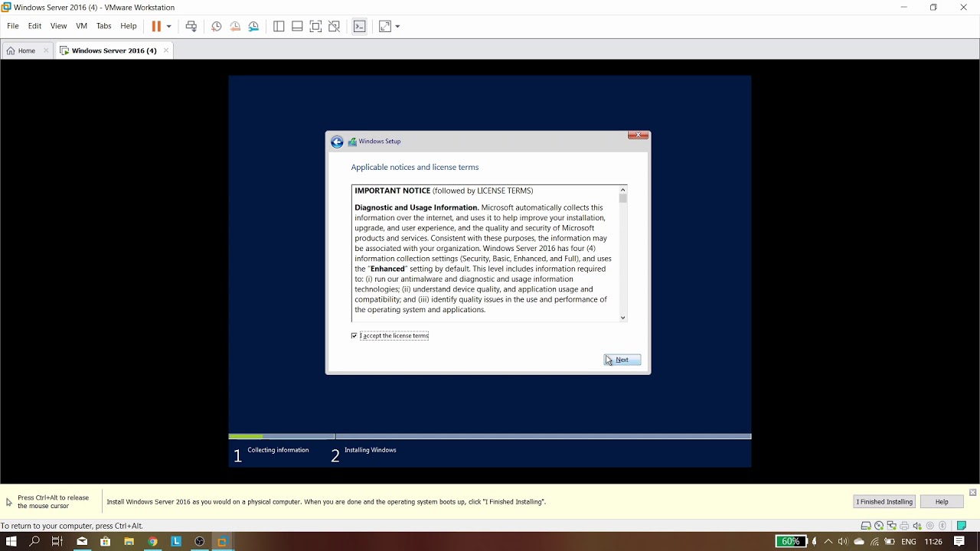Click the license terms scrollbar thumb

(622, 198)
